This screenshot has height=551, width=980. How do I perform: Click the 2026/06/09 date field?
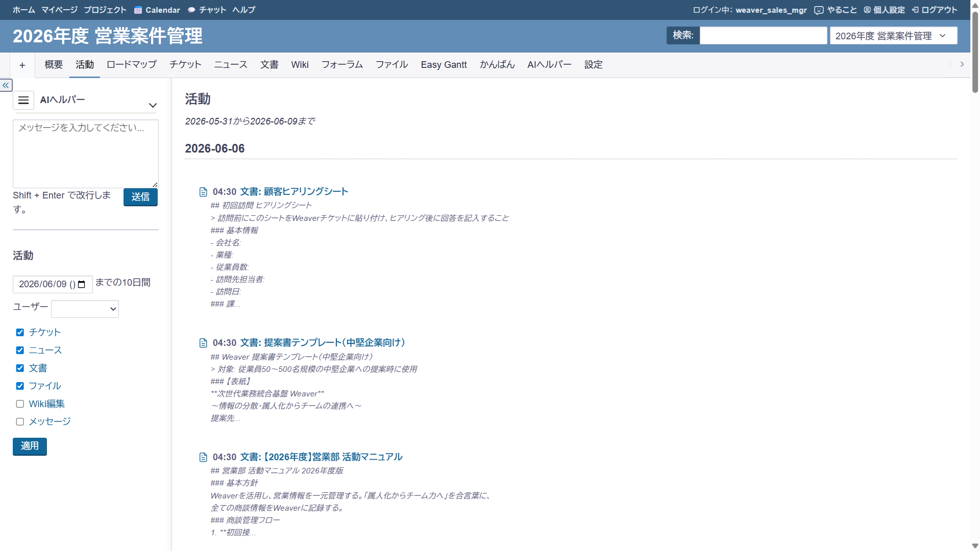(53, 285)
